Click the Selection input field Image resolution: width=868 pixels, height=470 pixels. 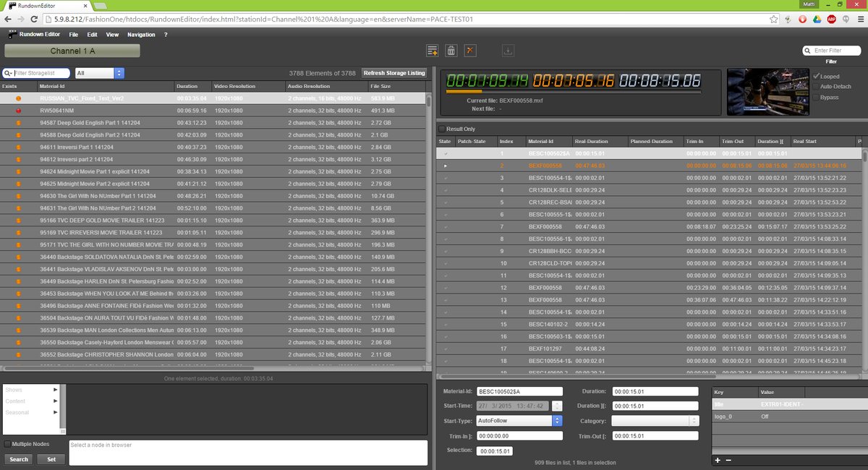[495, 451]
